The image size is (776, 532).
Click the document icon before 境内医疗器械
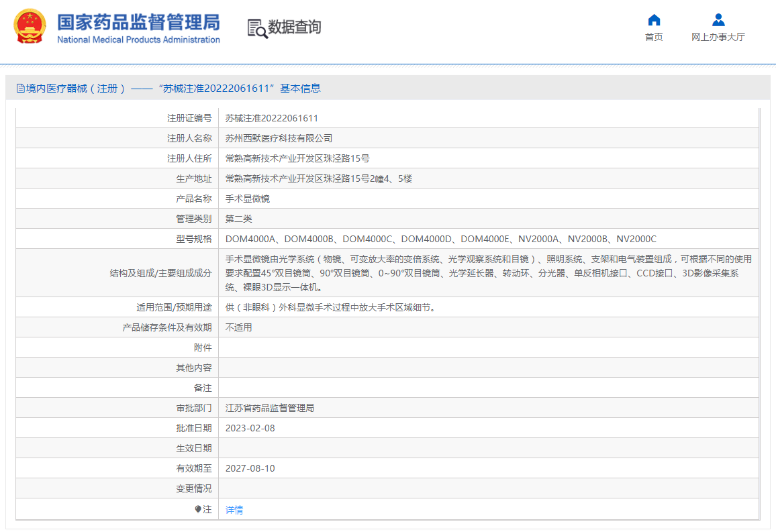(x=20, y=89)
